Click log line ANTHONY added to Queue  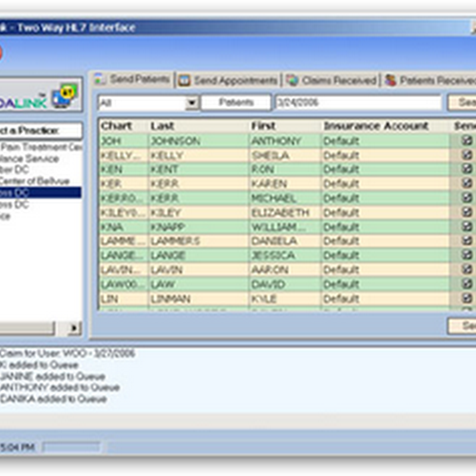(x=60, y=387)
